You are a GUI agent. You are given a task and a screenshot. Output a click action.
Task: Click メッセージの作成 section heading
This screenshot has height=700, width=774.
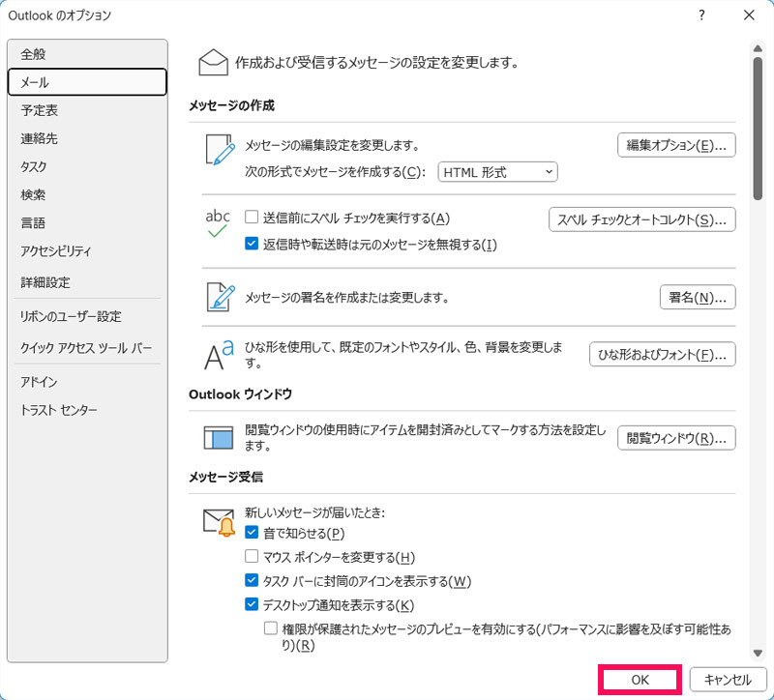231,105
